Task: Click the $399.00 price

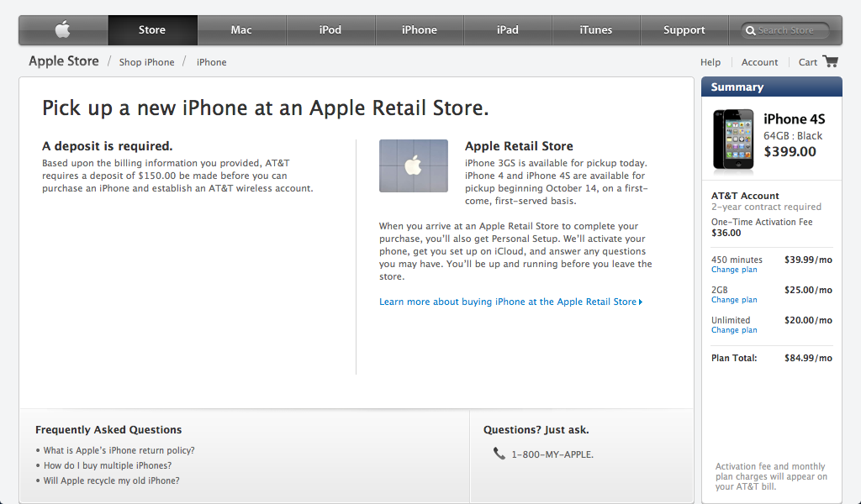Action: point(790,151)
